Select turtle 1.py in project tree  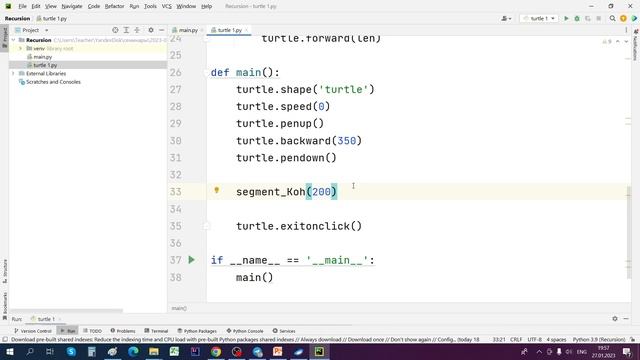pyautogui.click(x=45, y=65)
